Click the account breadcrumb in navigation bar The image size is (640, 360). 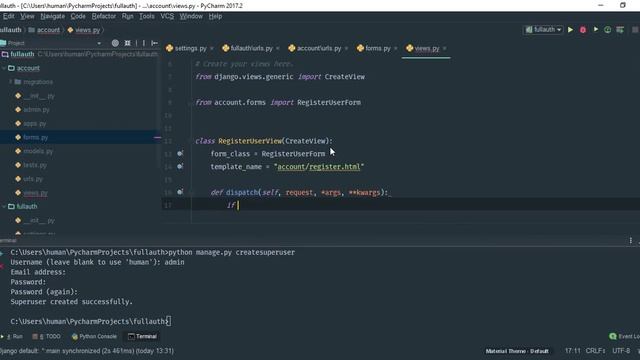point(44,30)
